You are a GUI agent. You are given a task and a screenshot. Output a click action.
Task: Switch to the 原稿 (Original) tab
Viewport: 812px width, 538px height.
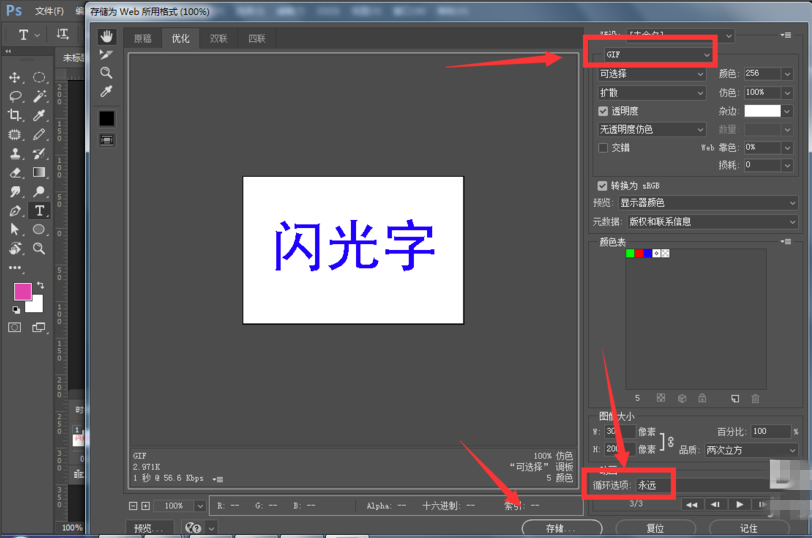(x=143, y=39)
